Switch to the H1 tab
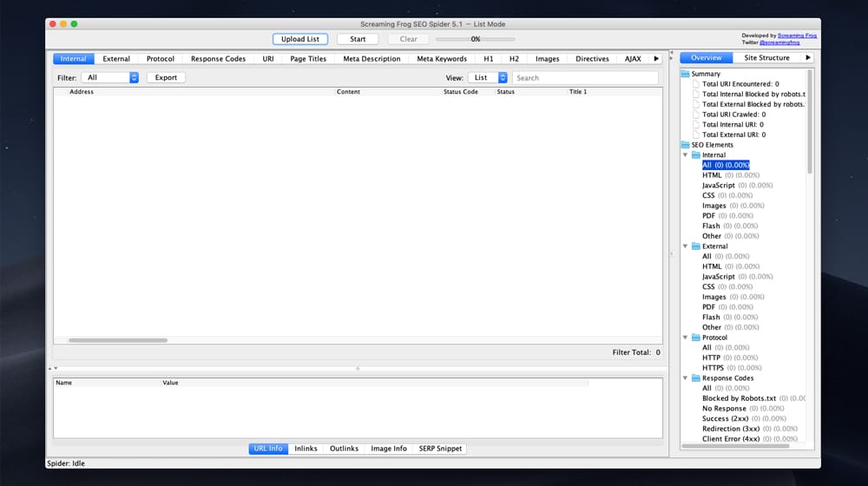The width and height of the screenshot is (868, 486). (488, 59)
